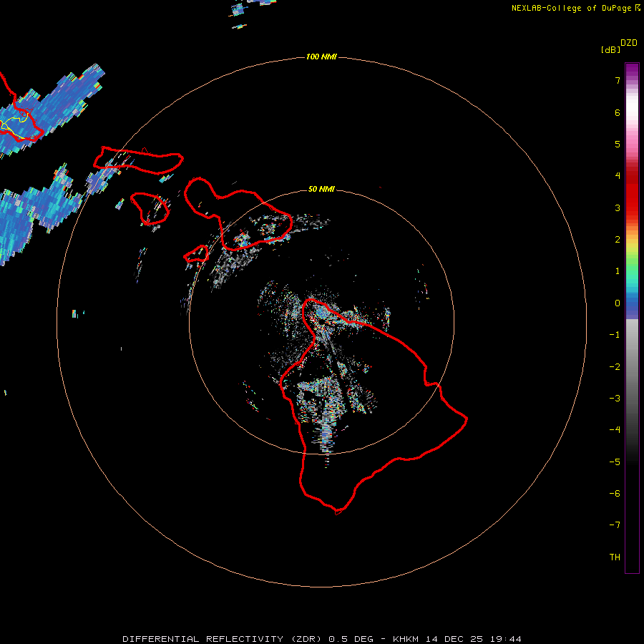The image size is (644, 644).
Task: Select the 4 value on the color scale
Action: point(618,176)
